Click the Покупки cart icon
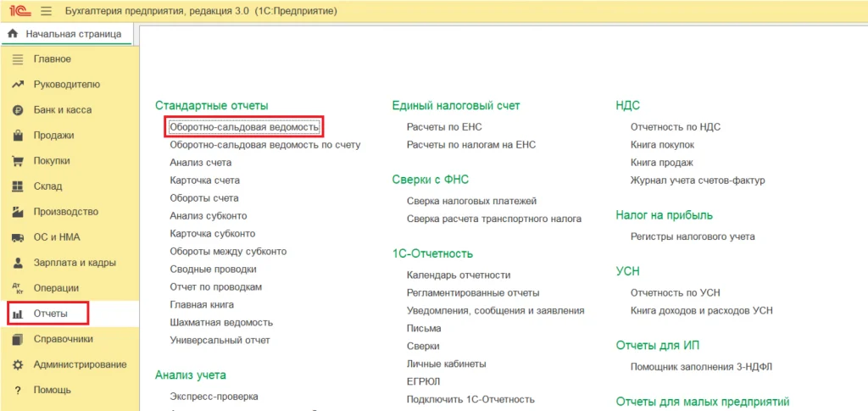Image resolution: width=868 pixels, height=411 pixels. (17, 161)
